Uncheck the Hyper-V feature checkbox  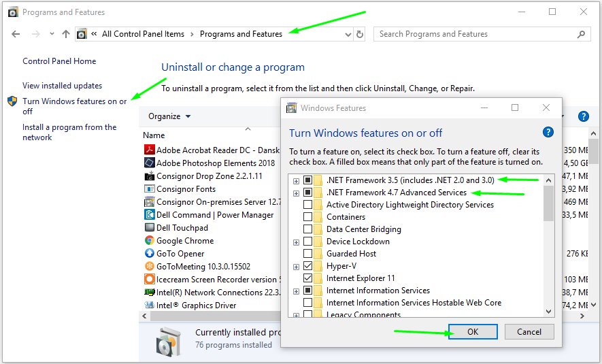(308, 266)
